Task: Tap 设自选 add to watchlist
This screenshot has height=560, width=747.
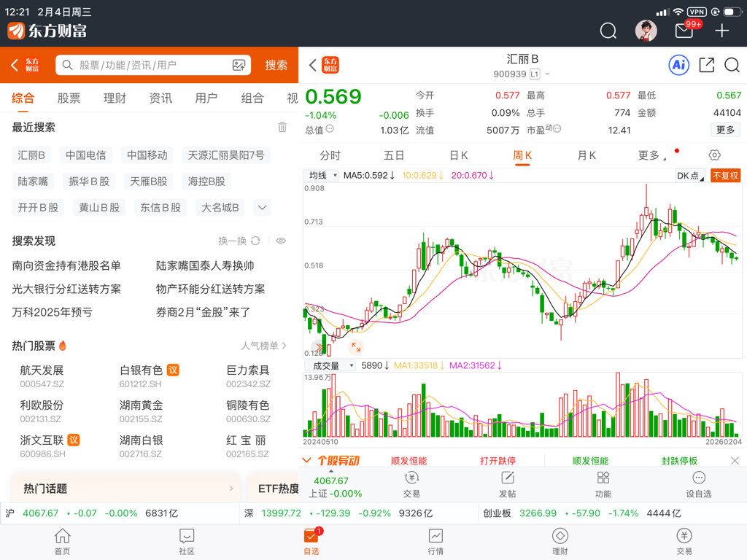Action: 698,484
